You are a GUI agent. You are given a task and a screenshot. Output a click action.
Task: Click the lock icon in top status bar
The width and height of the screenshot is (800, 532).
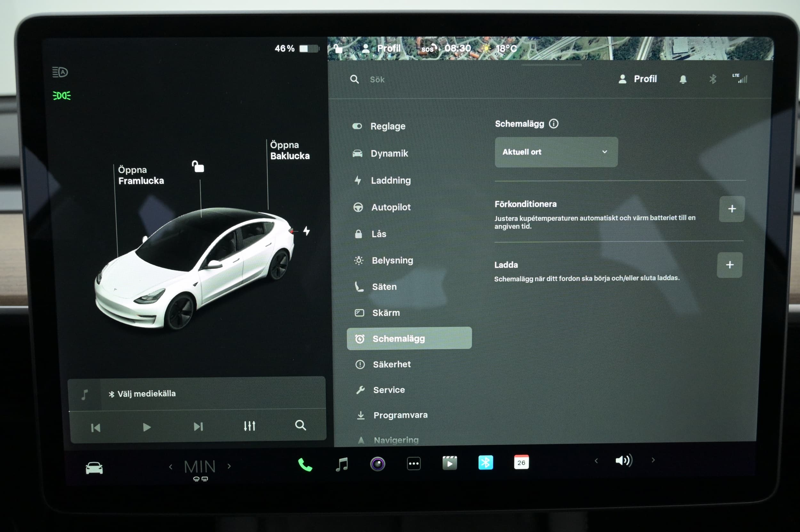point(338,49)
